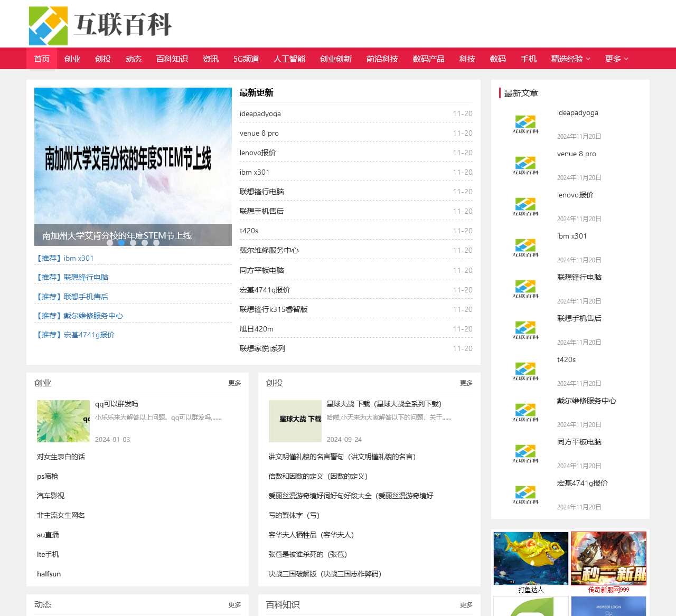Go to 首页 tab

click(42, 59)
